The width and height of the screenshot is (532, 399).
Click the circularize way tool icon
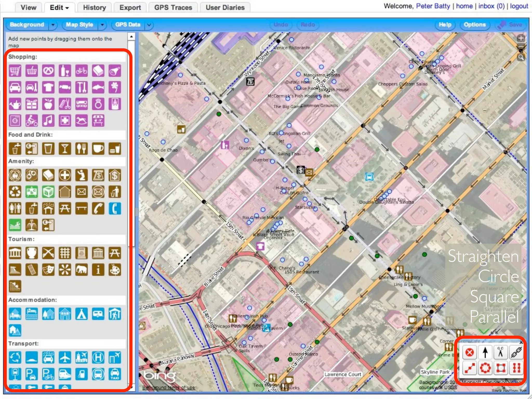tap(485, 368)
